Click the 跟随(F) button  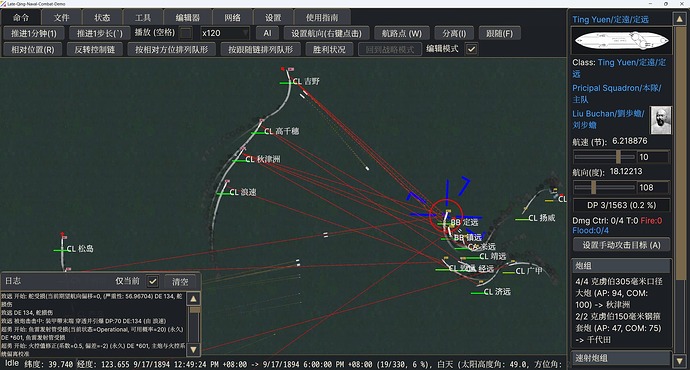point(499,33)
